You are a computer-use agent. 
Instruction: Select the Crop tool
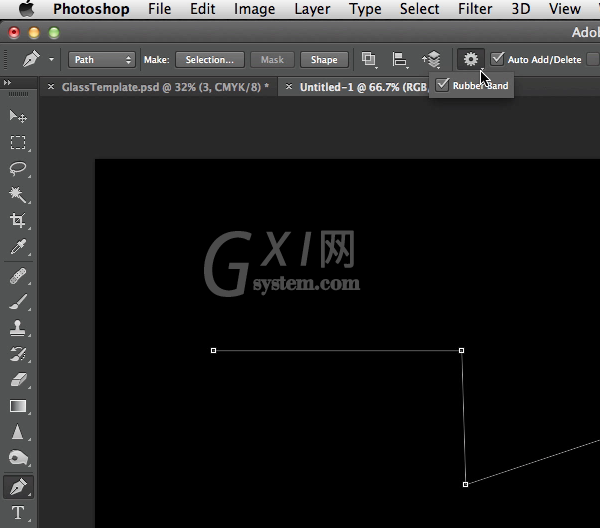(x=18, y=220)
